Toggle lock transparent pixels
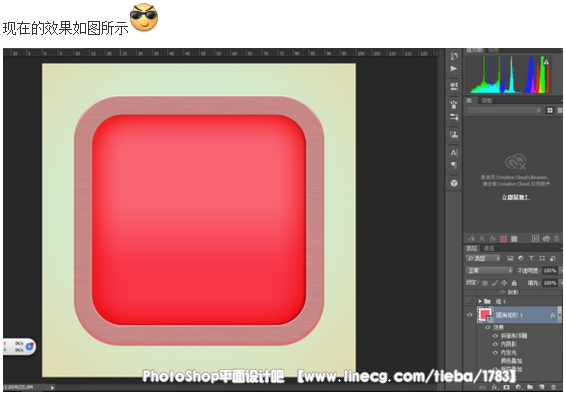This screenshot has width=566, height=393. tap(485, 283)
